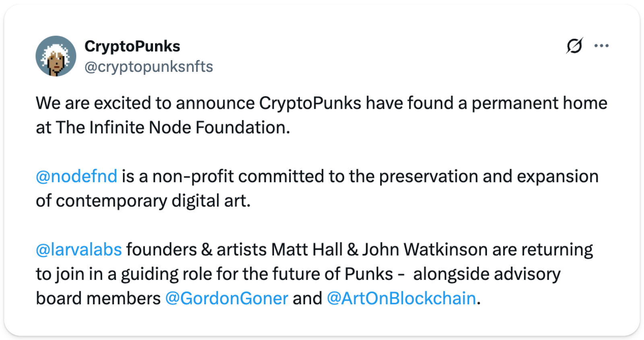Visit the @larvalabs mention
Image resolution: width=644 pixels, height=340 pixels.
[79, 250]
